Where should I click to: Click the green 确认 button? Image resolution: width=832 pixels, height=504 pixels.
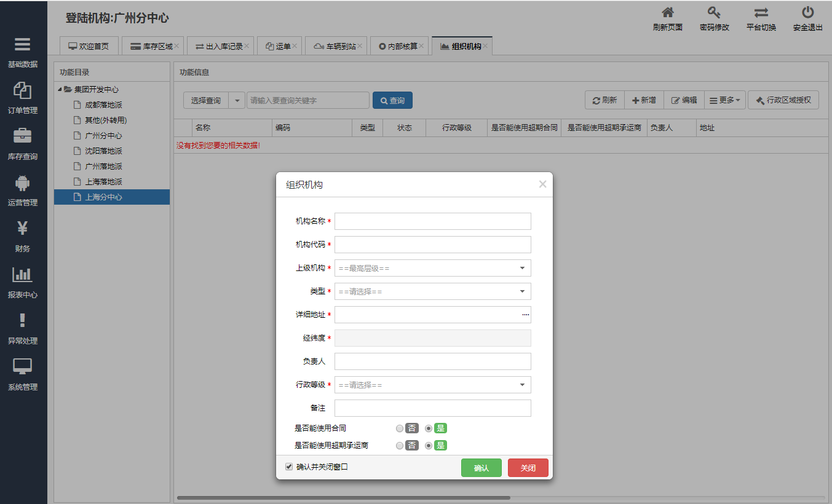click(481, 468)
